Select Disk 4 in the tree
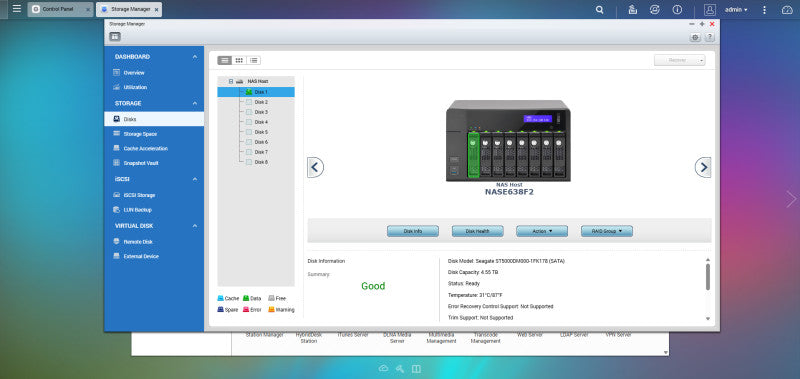800x379 pixels. click(256, 122)
